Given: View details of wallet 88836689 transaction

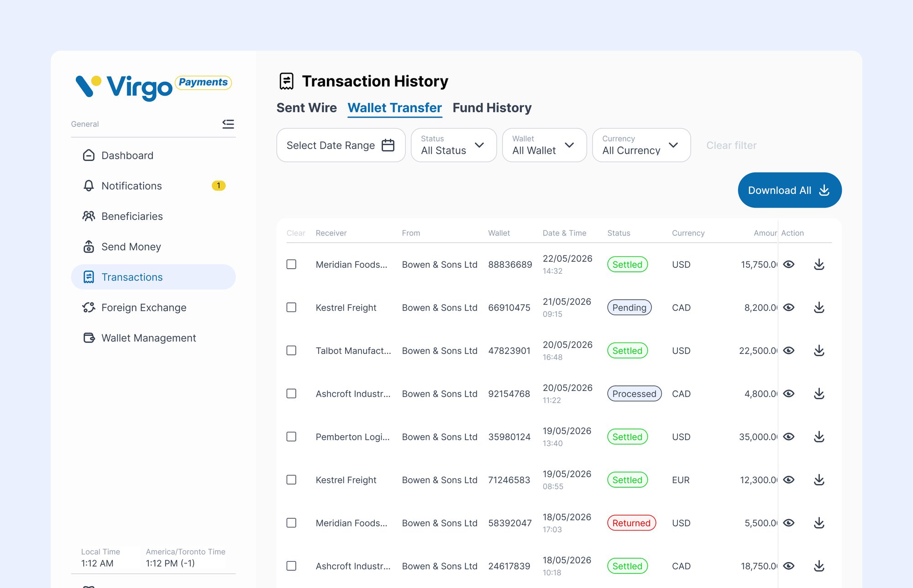Looking at the screenshot, I should tap(789, 265).
